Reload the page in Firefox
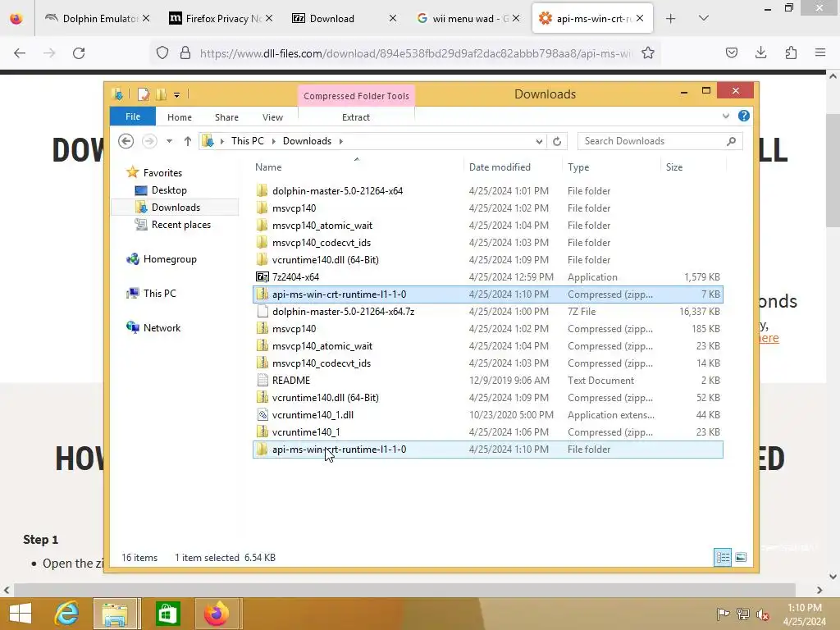 click(x=79, y=53)
